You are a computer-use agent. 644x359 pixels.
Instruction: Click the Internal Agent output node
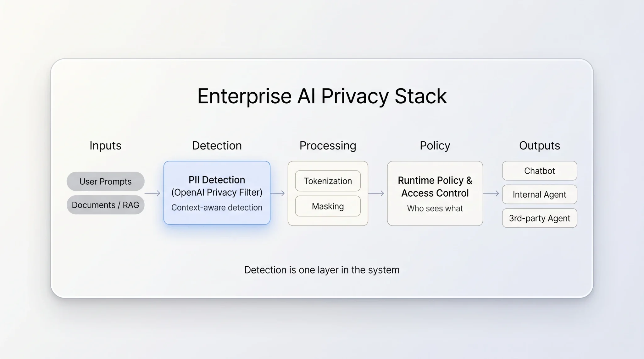[539, 194]
